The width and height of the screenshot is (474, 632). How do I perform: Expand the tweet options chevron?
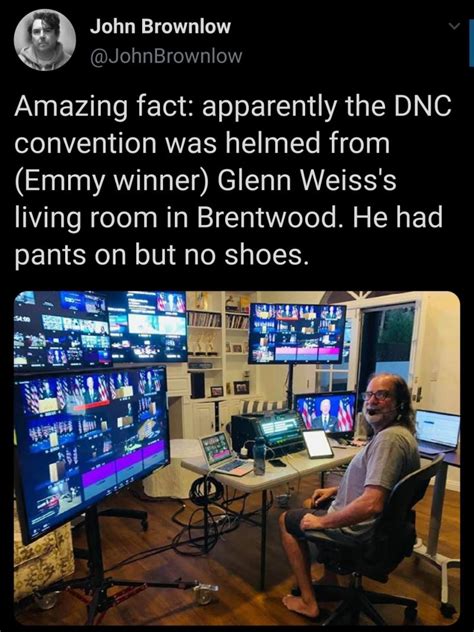pyautogui.click(x=454, y=26)
